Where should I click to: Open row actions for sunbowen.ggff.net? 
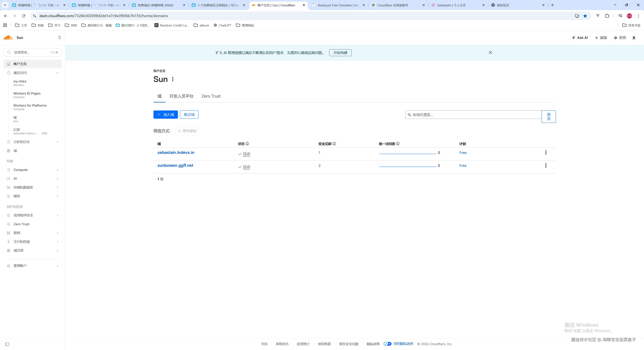pyautogui.click(x=546, y=166)
